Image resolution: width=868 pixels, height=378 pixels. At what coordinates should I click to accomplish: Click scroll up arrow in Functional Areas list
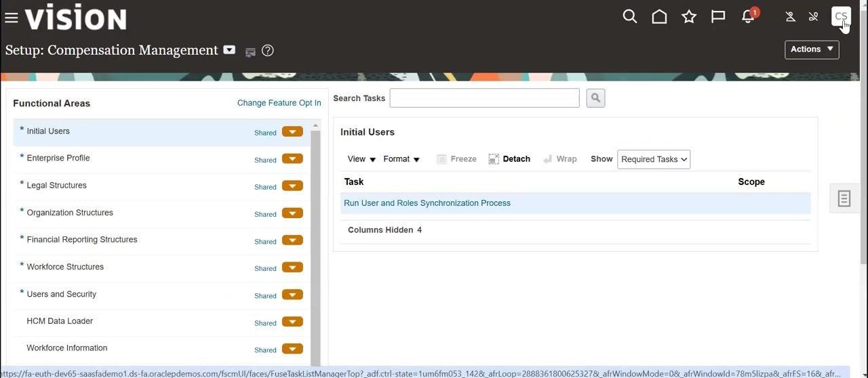(315, 126)
